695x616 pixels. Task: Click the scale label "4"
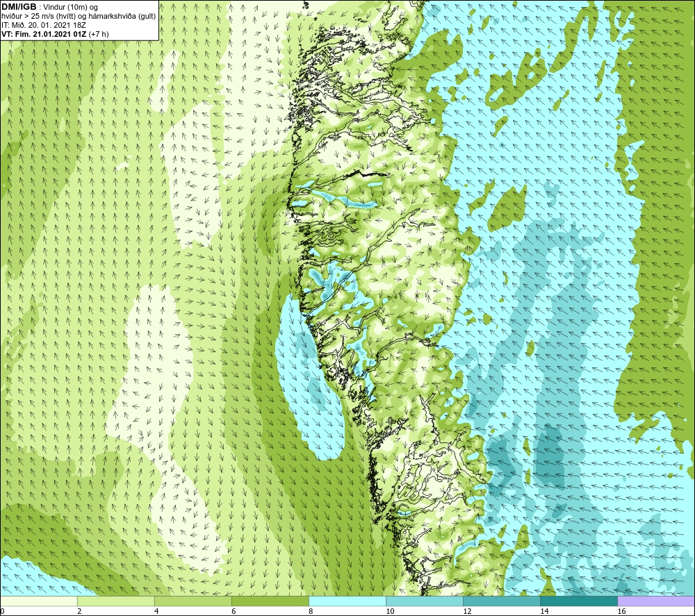[156, 612]
